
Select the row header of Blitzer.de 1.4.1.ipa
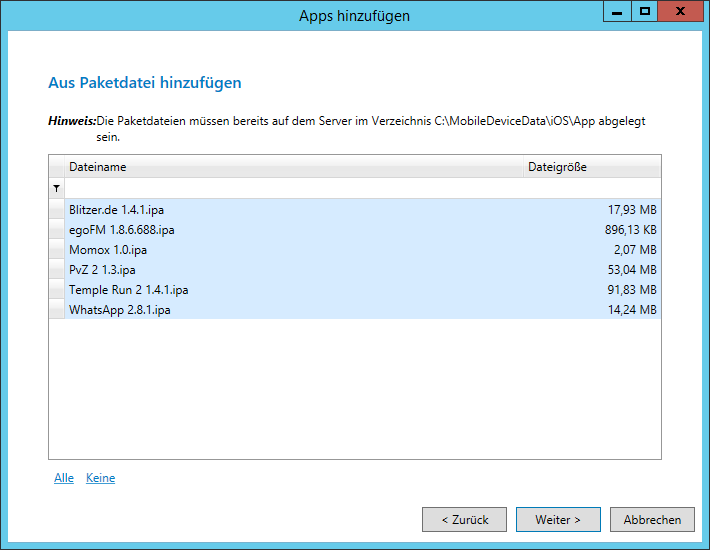pyautogui.click(x=56, y=209)
